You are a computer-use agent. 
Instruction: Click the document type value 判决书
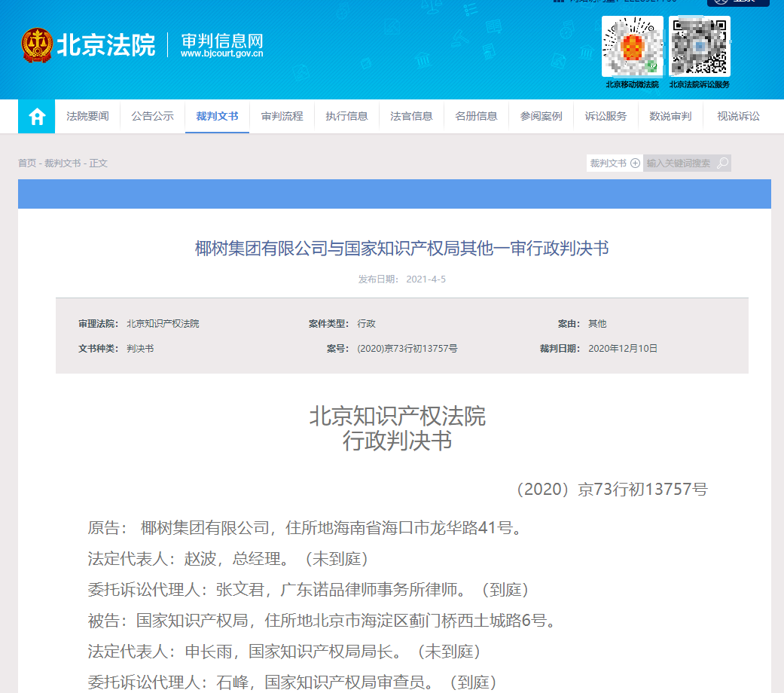click(140, 349)
